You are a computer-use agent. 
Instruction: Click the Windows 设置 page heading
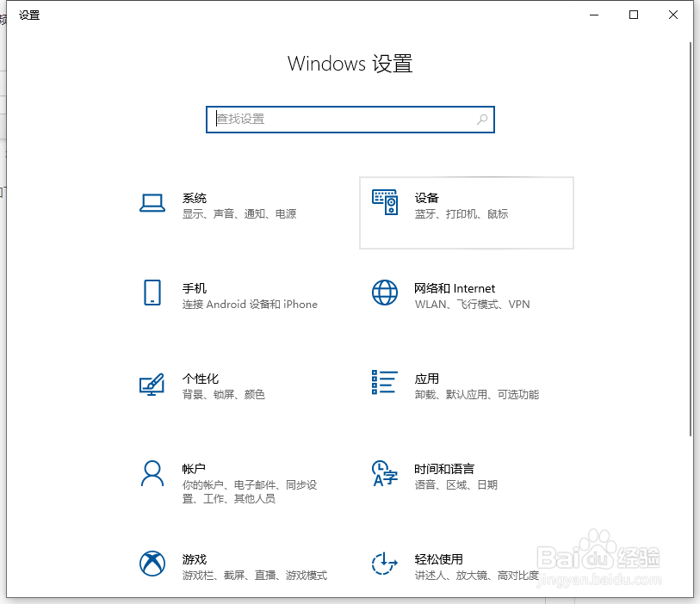350,63
